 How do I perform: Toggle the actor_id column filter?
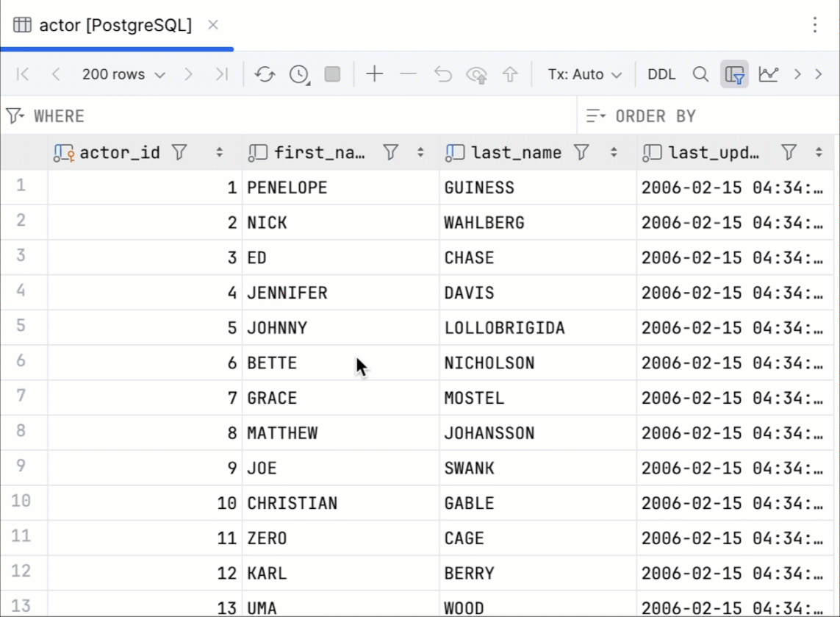[179, 152]
